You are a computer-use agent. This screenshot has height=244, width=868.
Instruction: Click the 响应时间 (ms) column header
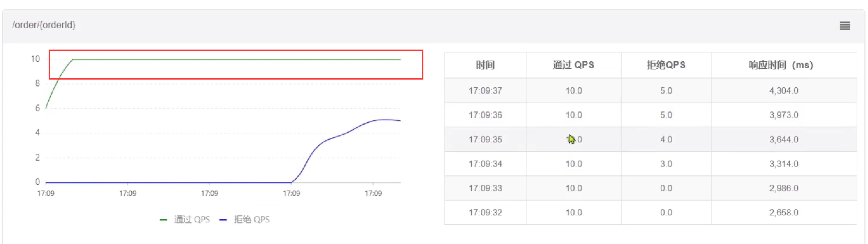[781, 65]
